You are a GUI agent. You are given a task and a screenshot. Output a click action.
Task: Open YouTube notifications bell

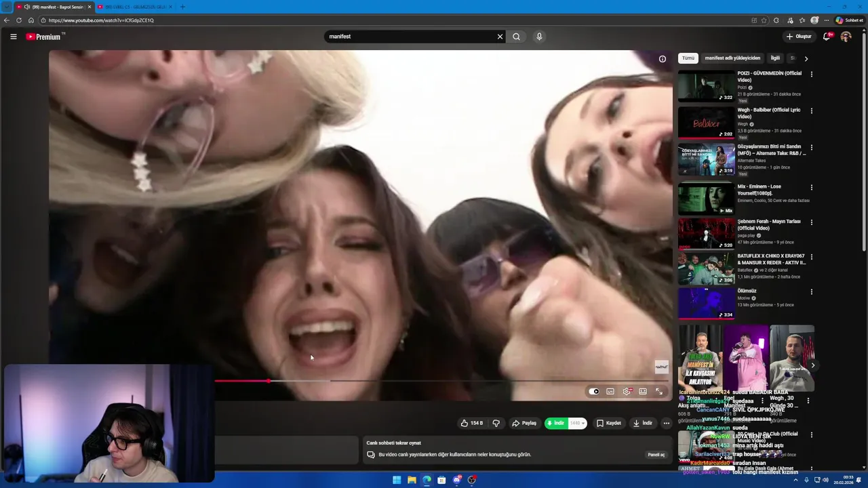(826, 37)
